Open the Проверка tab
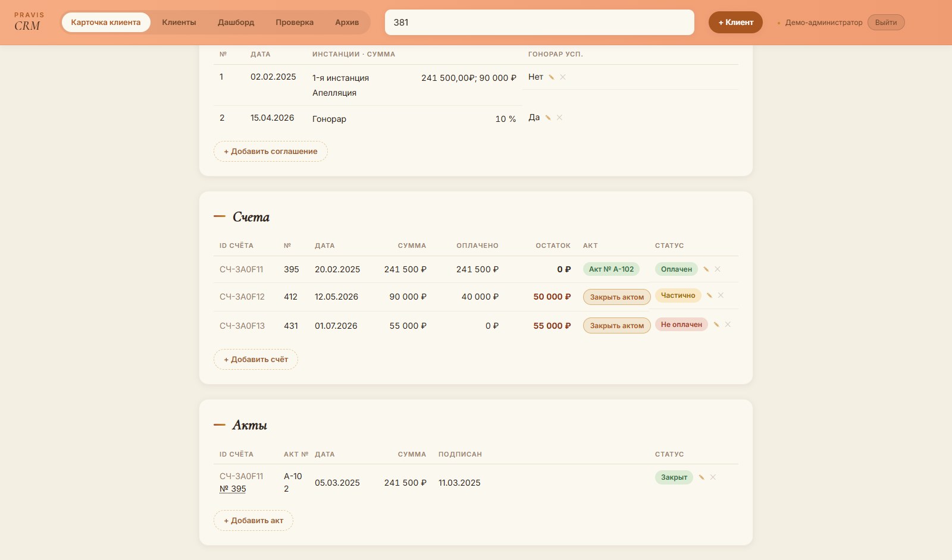The width and height of the screenshot is (952, 560). (295, 23)
